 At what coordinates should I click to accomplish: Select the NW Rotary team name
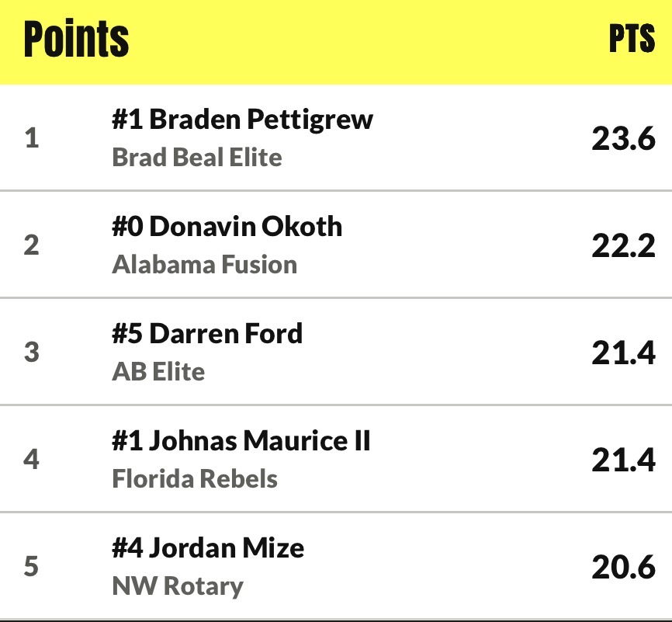click(x=178, y=586)
